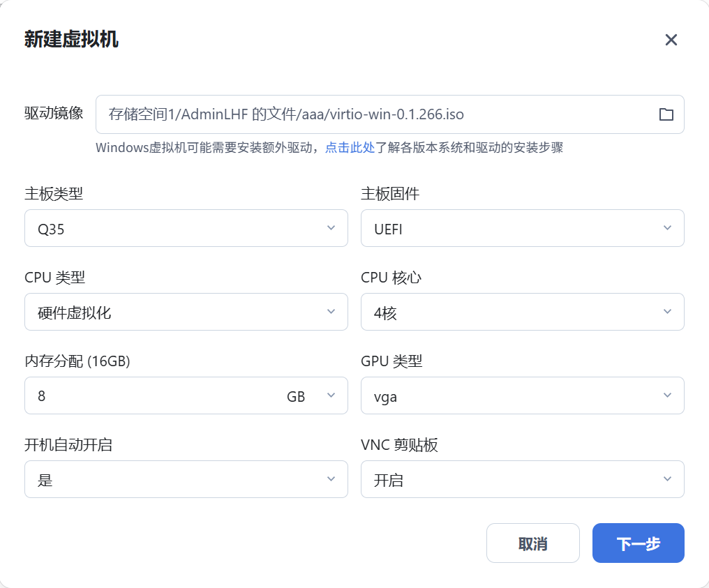The height and width of the screenshot is (588, 709).
Task: Open the VNC 剪贴板 开启 dropdown
Action: [522, 479]
